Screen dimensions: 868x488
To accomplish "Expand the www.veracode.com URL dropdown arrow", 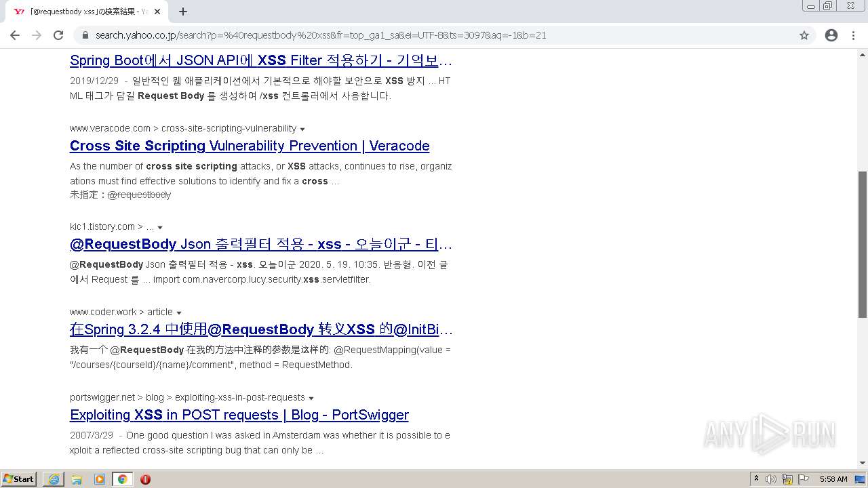I will (x=302, y=129).
